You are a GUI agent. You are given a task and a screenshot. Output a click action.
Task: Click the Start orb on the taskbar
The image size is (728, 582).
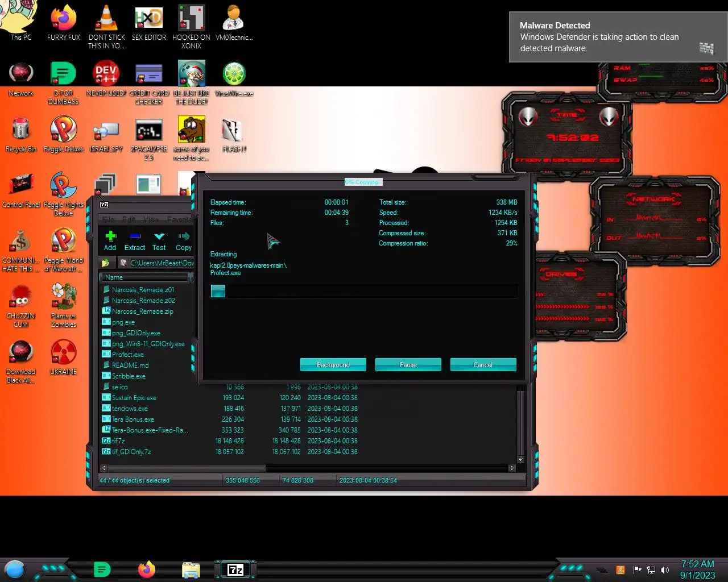click(x=15, y=569)
